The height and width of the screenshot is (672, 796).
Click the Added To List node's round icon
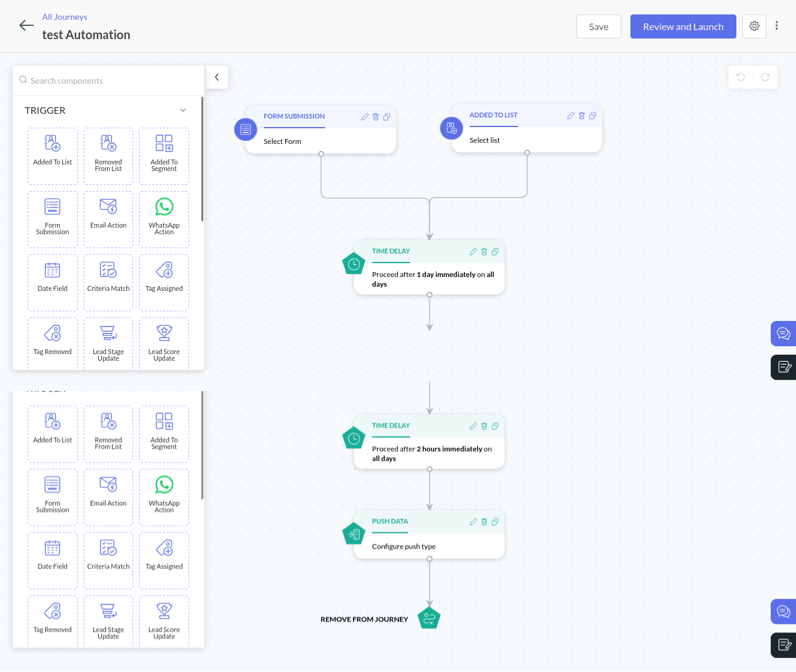(x=452, y=128)
